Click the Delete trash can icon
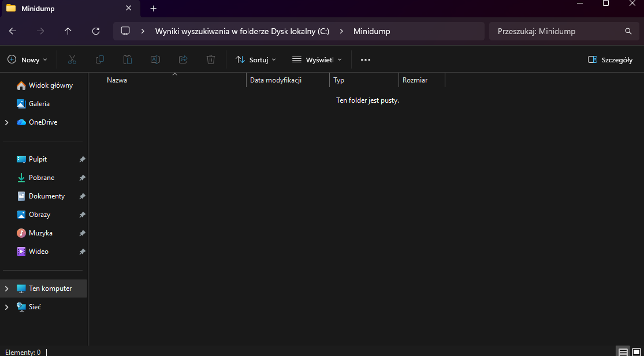 point(211,59)
